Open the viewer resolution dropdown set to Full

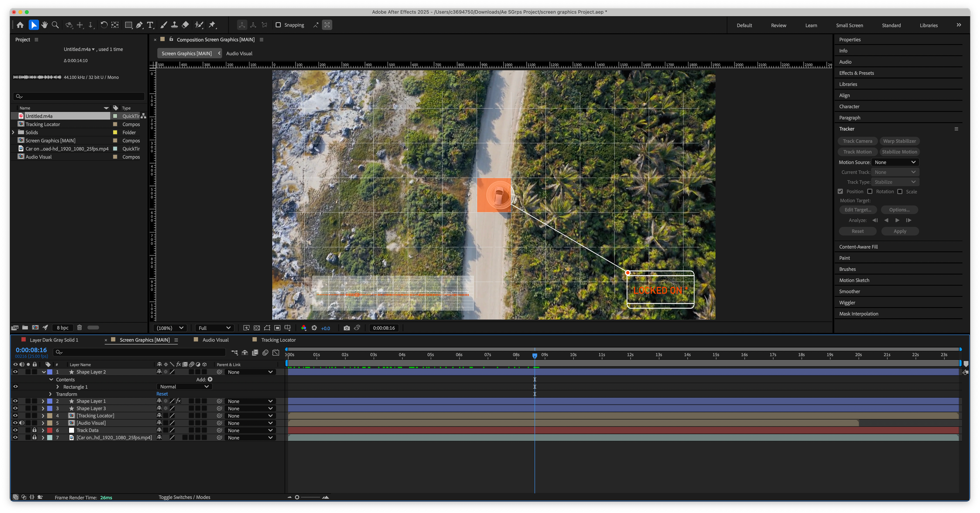(214, 328)
